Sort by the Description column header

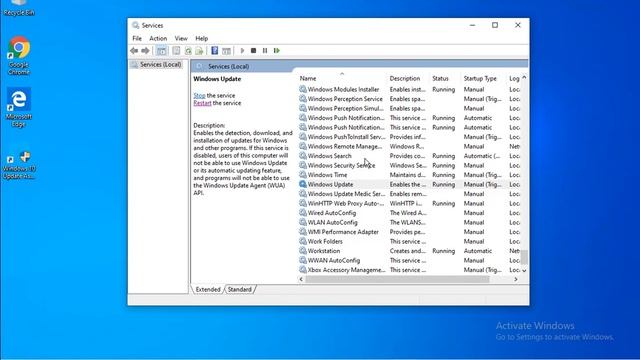[x=407, y=78]
